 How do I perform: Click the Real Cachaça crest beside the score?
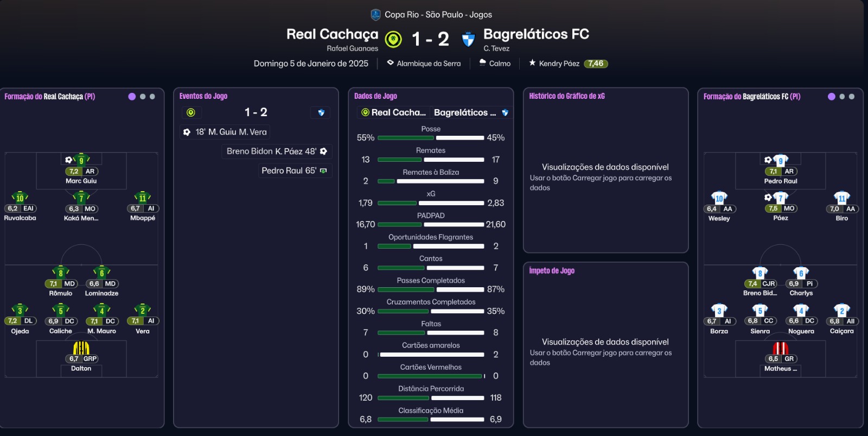pyautogui.click(x=393, y=39)
